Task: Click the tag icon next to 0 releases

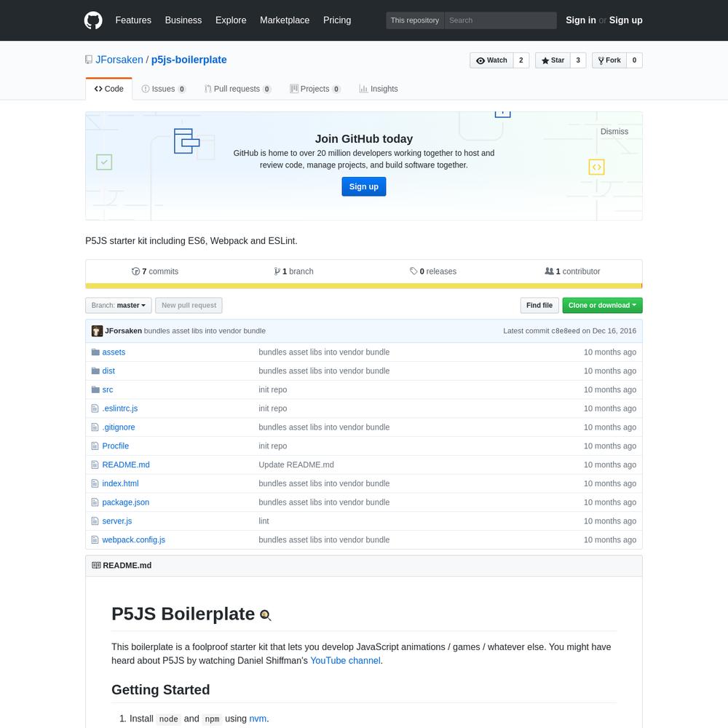Action: pos(414,271)
